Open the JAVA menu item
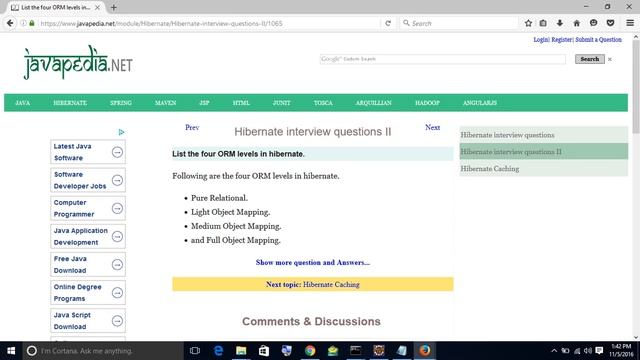This screenshot has height=360, width=640. pyautogui.click(x=22, y=103)
